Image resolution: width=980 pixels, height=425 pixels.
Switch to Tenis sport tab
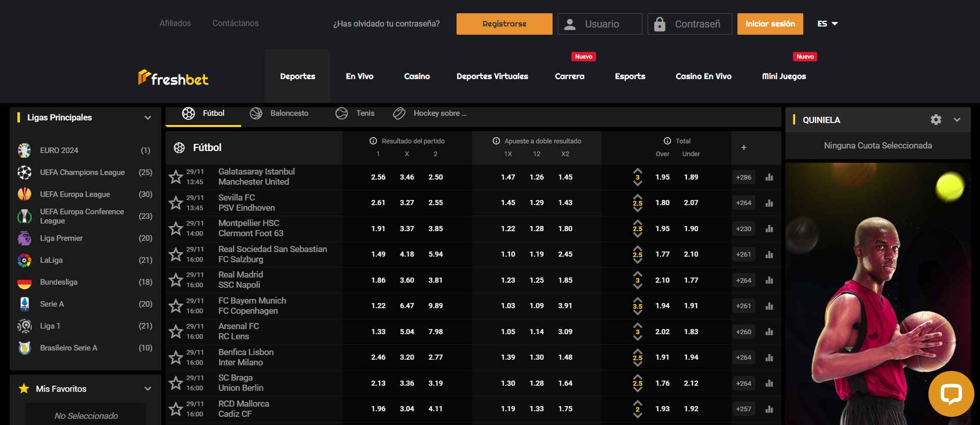pos(355,113)
